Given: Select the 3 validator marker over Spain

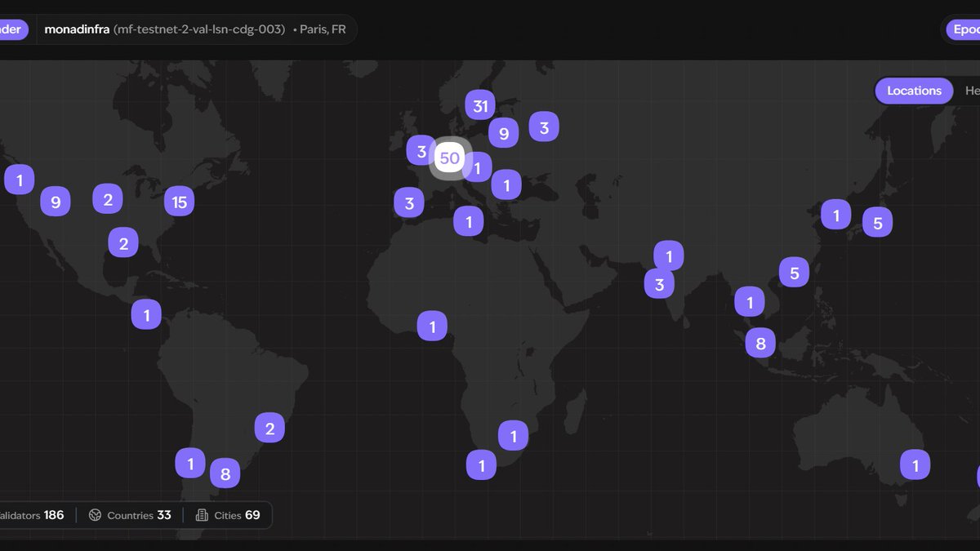Looking at the screenshot, I should (409, 202).
